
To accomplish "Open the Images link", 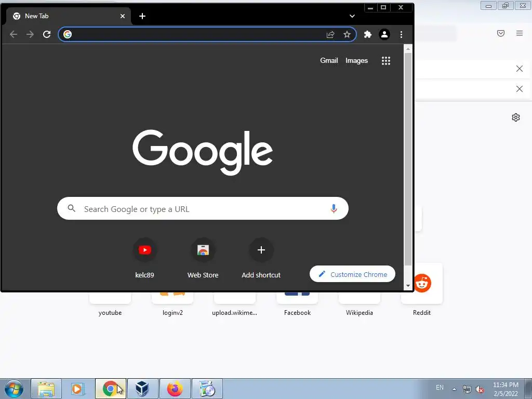I will click(x=356, y=60).
